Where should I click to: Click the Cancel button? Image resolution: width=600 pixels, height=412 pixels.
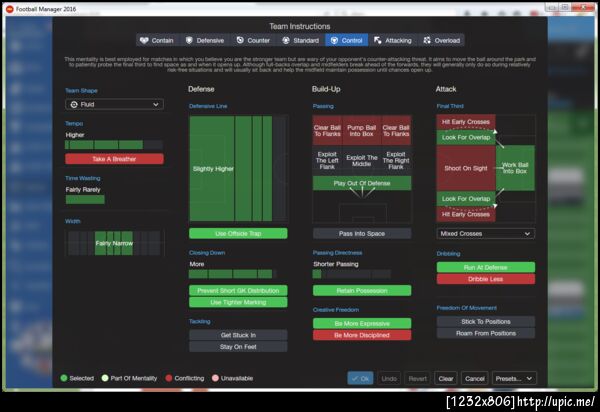[x=475, y=378]
